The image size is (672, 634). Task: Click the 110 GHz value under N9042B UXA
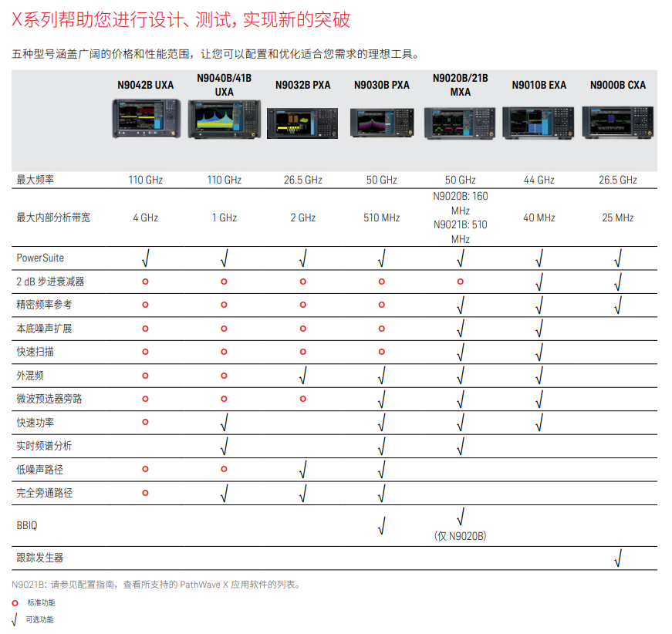(x=145, y=180)
